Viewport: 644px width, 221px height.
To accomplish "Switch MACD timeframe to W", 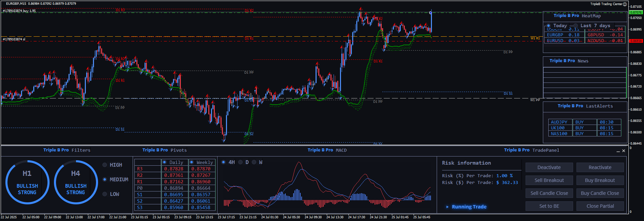I will point(254,162).
